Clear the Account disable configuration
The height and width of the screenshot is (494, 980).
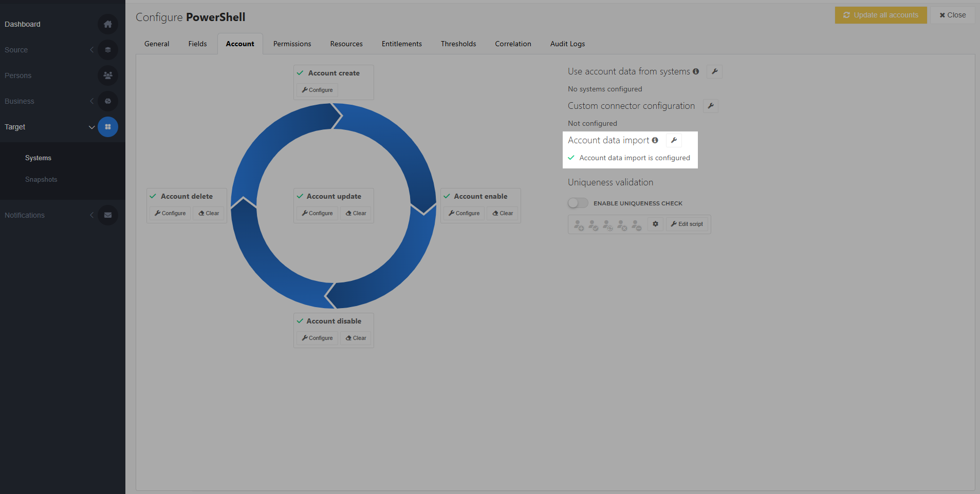[356, 338]
